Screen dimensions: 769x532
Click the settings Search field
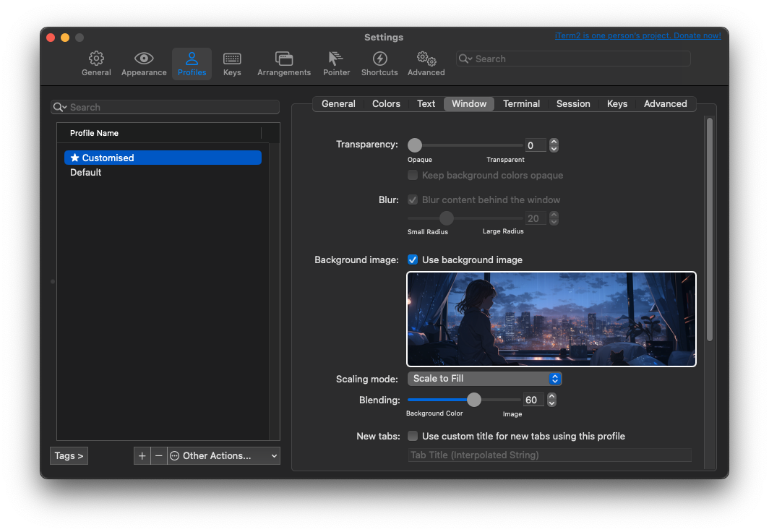click(x=573, y=59)
